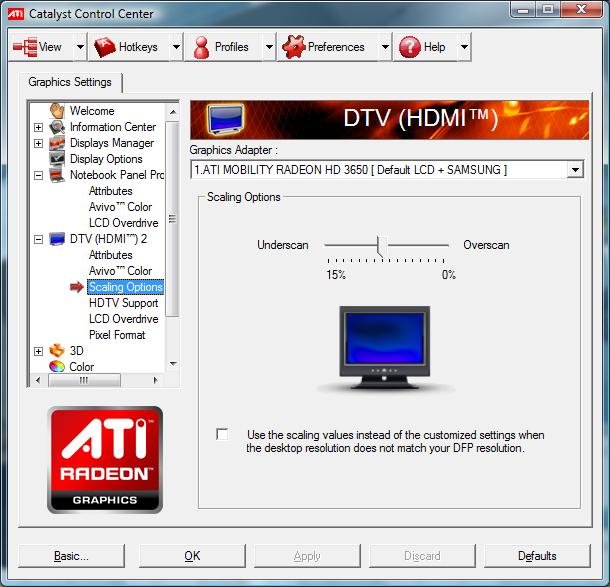Screen dimensions: 610x587
Task: Click the Defaults button
Action: pyautogui.click(x=537, y=556)
